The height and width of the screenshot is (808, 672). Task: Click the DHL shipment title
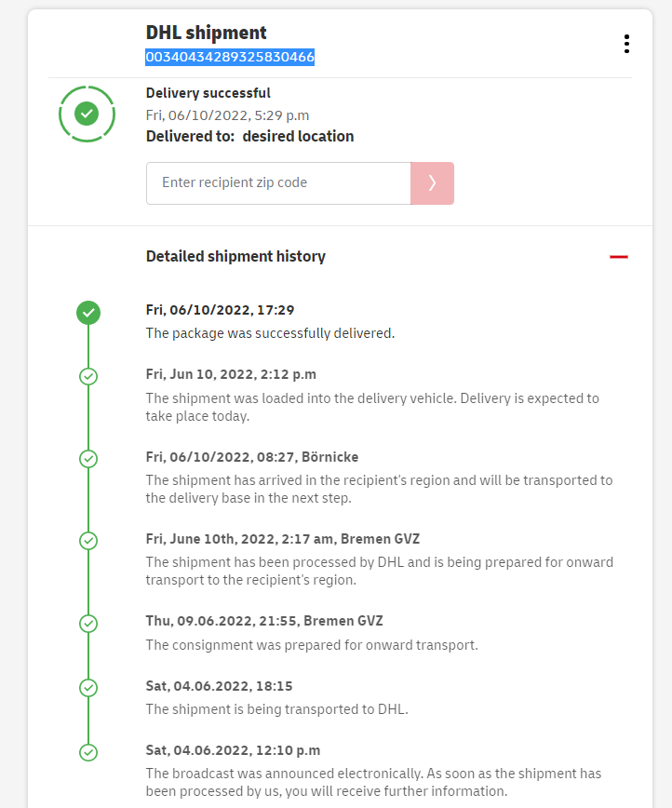click(x=207, y=33)
